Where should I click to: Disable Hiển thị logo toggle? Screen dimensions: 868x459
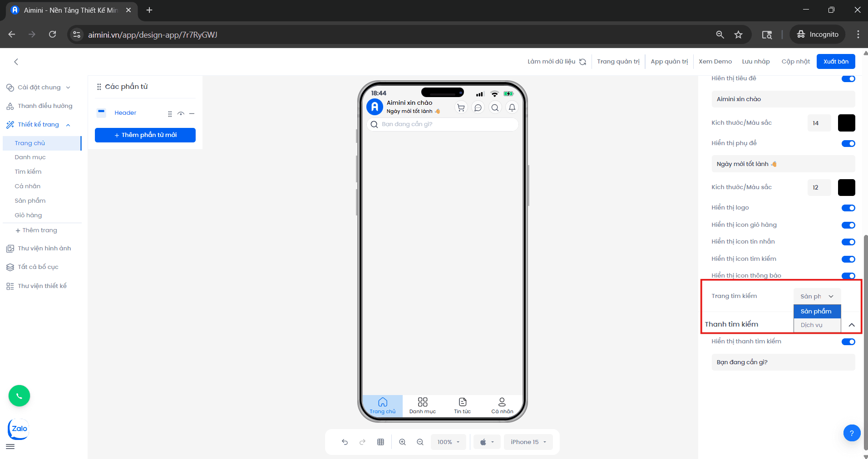pyautogui.click(x=848, y=208)
